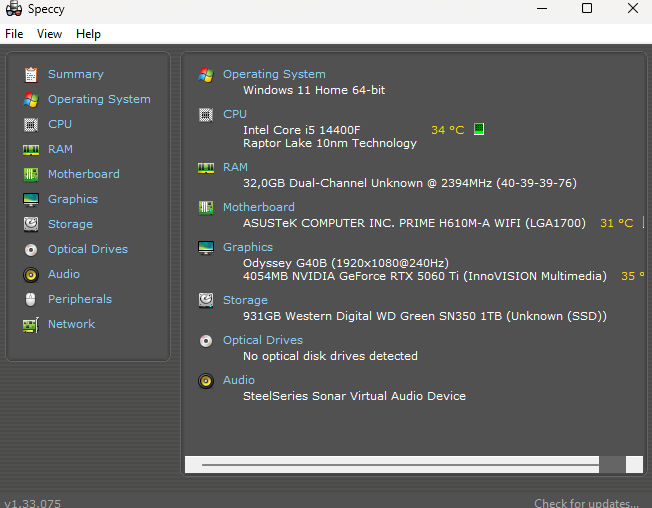Click Audio heading link in summary
This screenshot has width=652, height=508.
click(x=239, y=380)
